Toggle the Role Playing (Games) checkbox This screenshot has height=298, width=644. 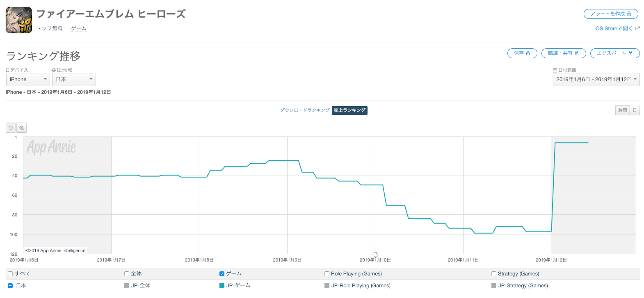coord(327,274)
